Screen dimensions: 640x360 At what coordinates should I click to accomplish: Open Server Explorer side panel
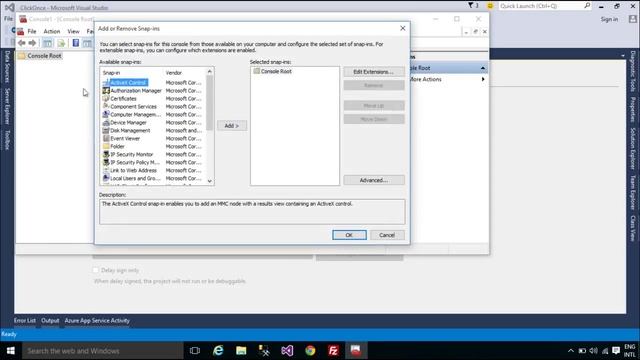[x=7, y=106]
